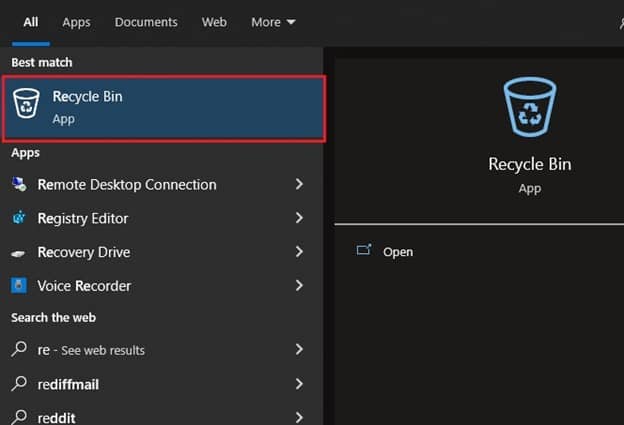Viewport: 624px width, 425px height.
Task: Expand the Remote Desktop Connection chevron
Action: tap(299, 184)
